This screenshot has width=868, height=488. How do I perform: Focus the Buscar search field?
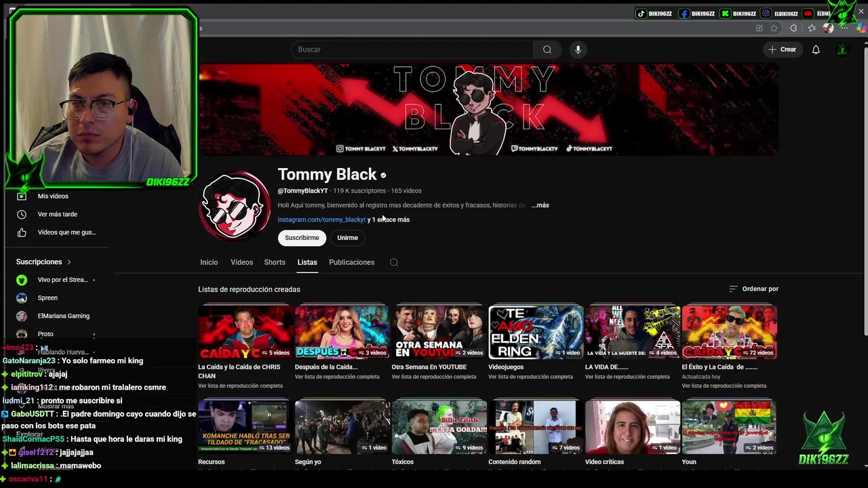coord(412,49)
